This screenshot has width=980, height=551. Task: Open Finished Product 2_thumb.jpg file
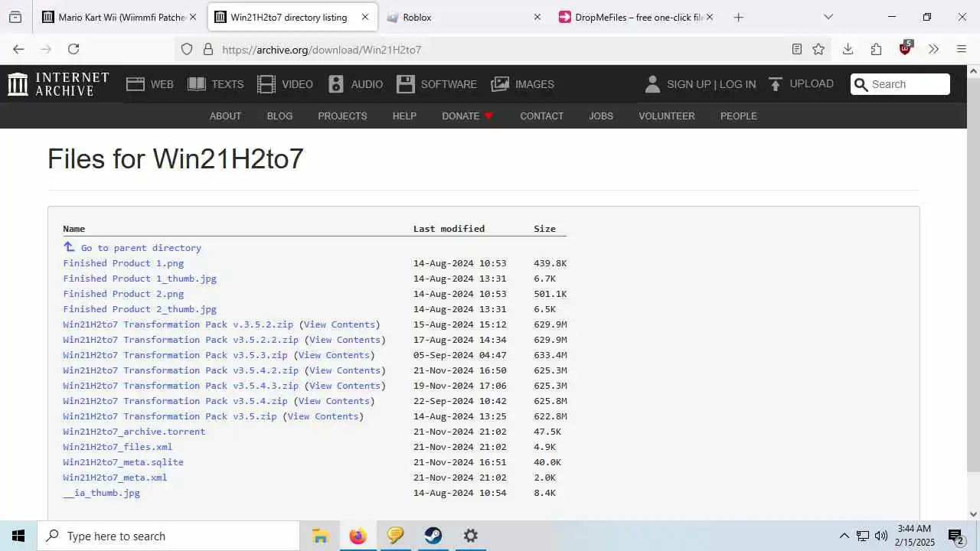point(139,309)
